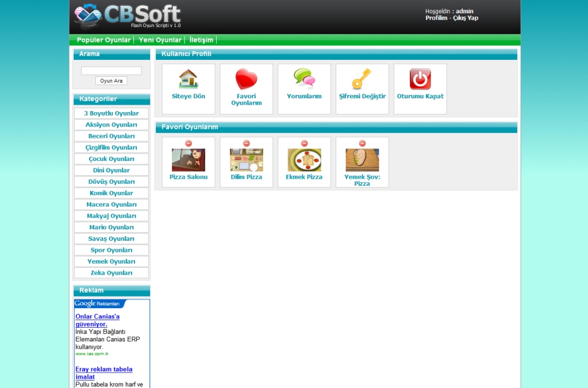This screenshot has height=388, width=588.
Task: Open the Eray reklam tabela imalat ad
Action: (x=104, y=373)
